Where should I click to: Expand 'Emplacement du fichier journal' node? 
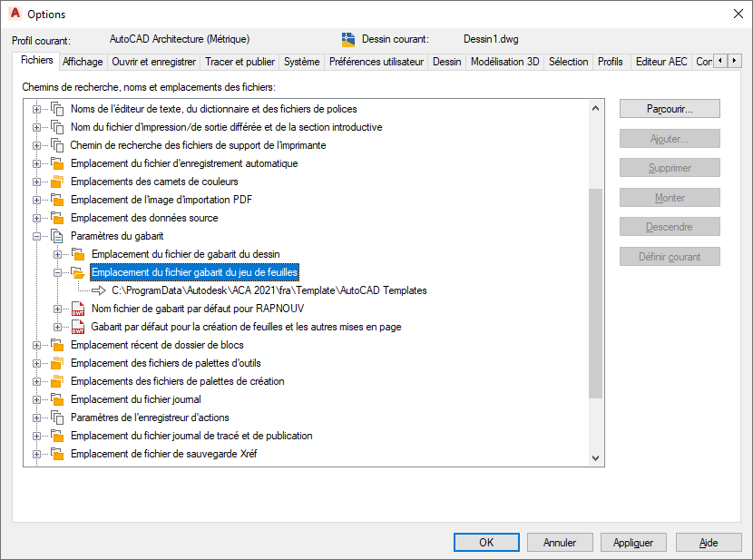coord(36,399)
